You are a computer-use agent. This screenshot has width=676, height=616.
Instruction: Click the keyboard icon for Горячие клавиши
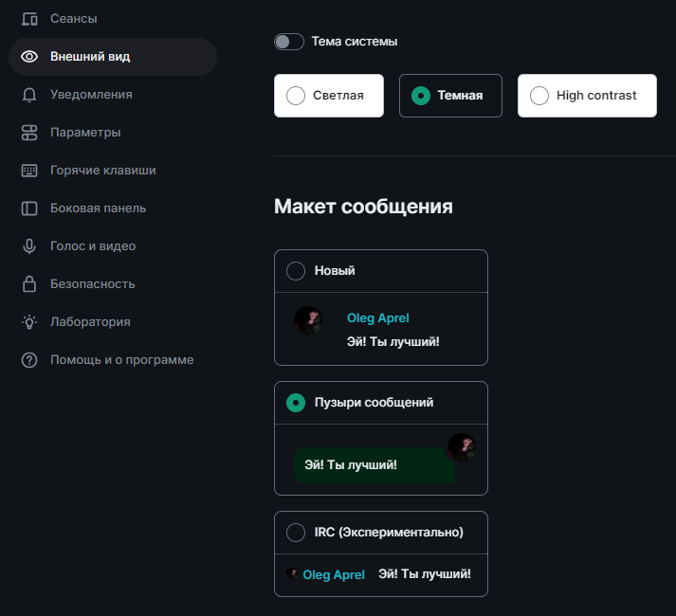29,171
